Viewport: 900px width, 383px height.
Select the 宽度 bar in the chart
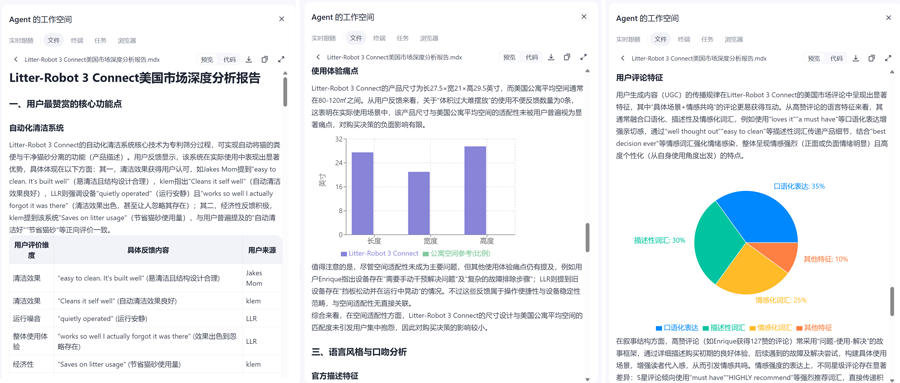coord(418,203)
